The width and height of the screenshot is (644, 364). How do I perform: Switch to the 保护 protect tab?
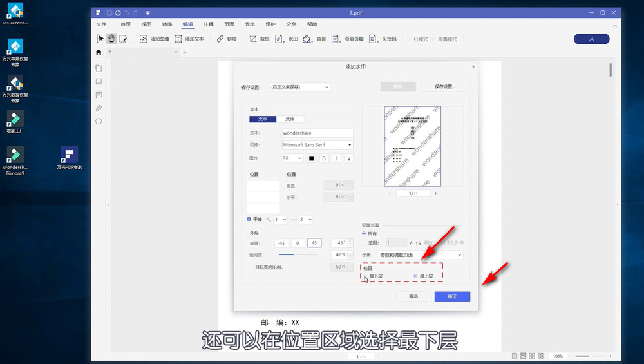coord(270,24)
